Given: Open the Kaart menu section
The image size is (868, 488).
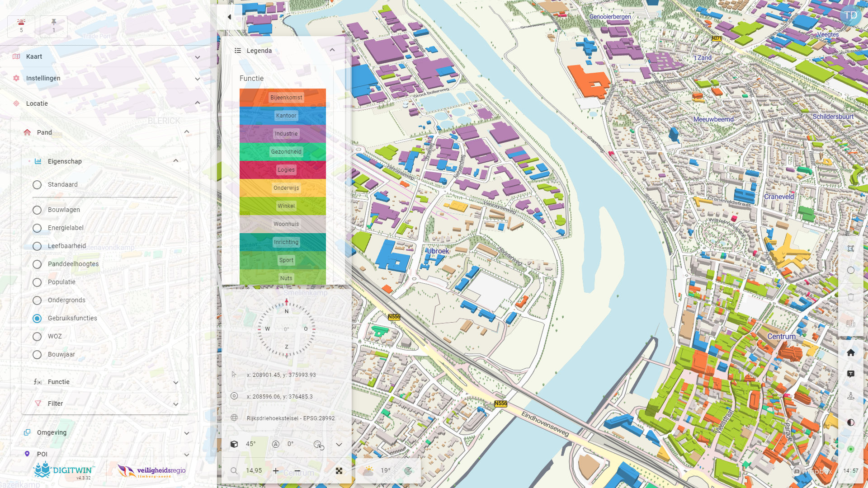Looking at the screenshot, I should pyautogui.click(x=198, y=57).
